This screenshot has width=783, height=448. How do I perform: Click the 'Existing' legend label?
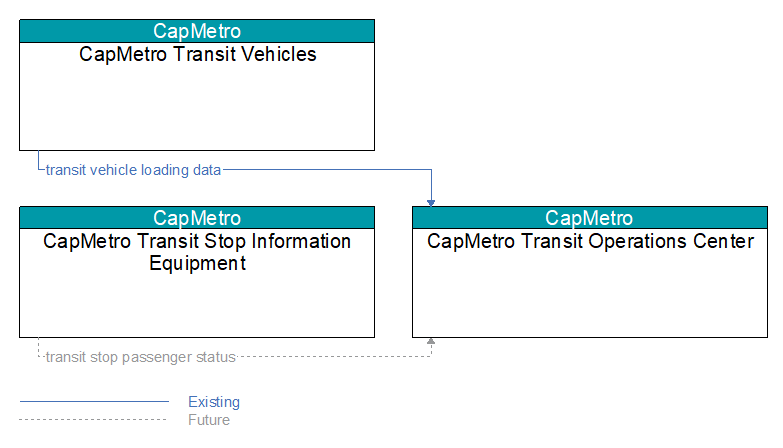214,402
